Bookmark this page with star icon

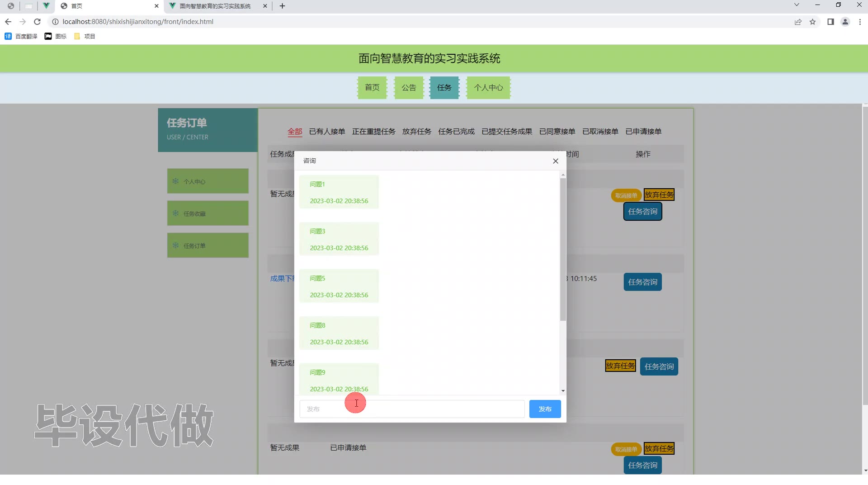pos(812,22)
